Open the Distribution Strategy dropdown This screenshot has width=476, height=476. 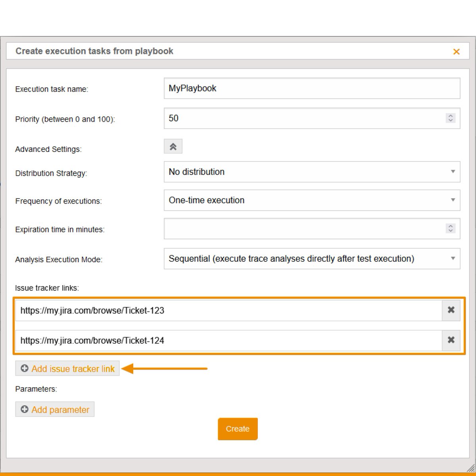click(312, 172)
